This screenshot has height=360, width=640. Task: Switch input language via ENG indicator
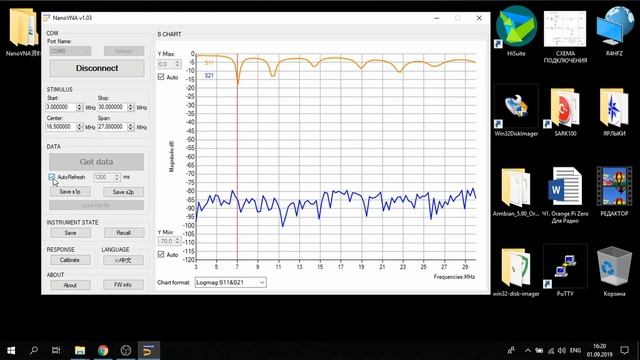pyautogui.click(x=575, y=350)
